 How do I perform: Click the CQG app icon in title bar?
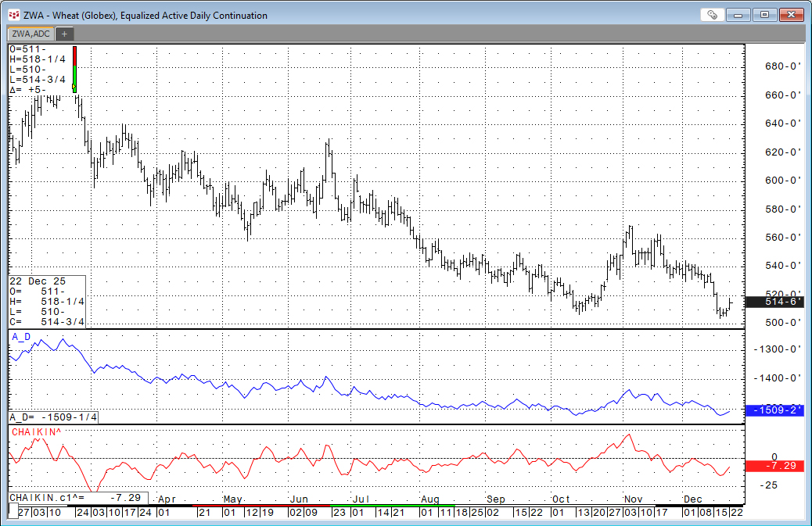(x=13, y=15)
